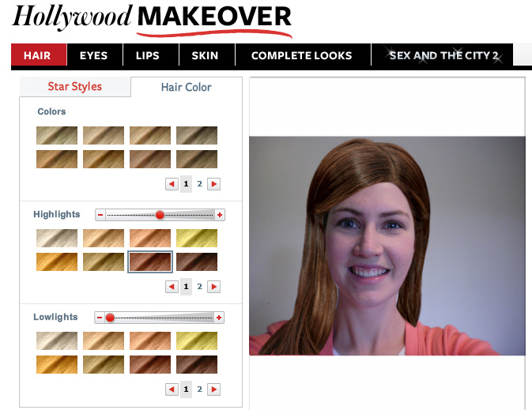Screen dimensions: 532x410
Task: Choose the golden orange Highlights swatch
Action: [57, 261]
